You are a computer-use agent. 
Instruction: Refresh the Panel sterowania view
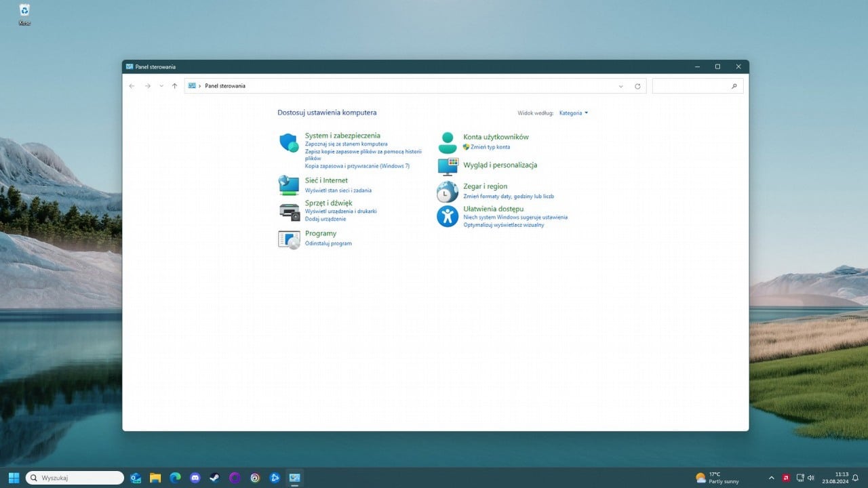[x=637, y=86]
